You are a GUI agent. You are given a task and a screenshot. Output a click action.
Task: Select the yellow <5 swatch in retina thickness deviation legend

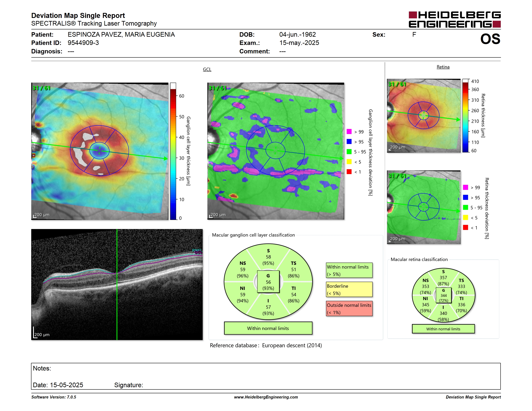pyautogui.click(x=465, y=217)
